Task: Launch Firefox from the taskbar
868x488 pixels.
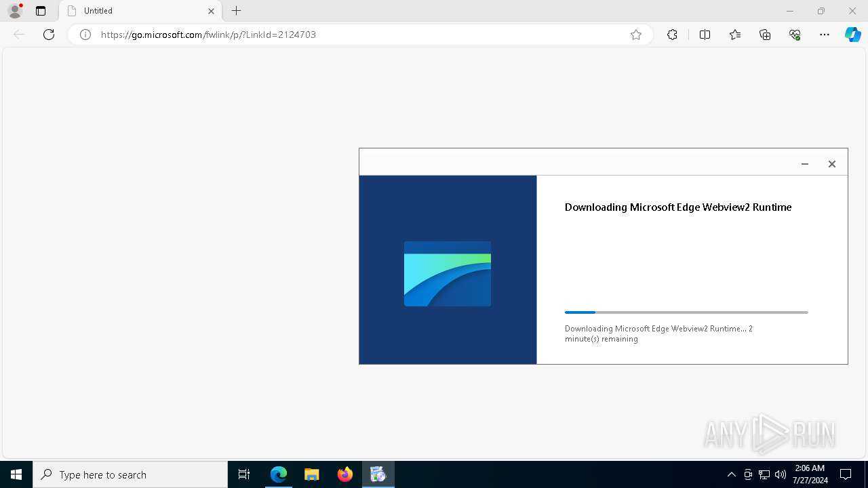Action: (345, 474)
